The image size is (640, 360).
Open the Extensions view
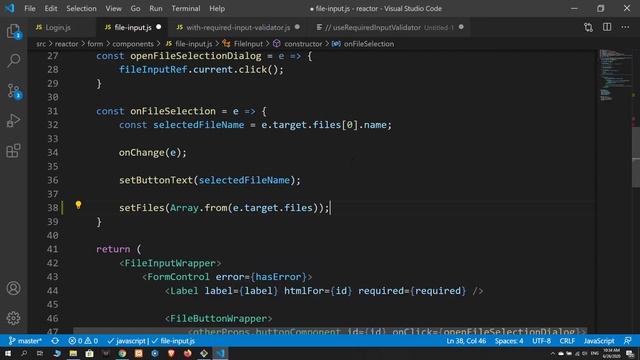tap(13, 151)
